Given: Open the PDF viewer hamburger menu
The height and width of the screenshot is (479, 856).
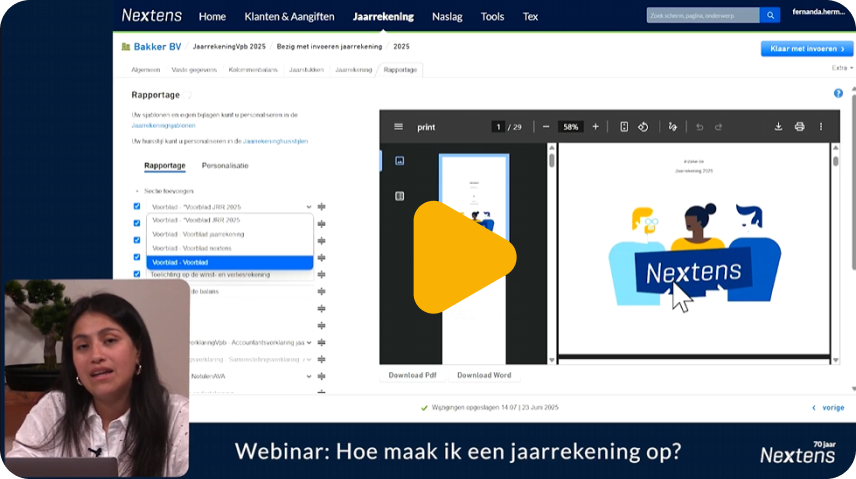Looking at the screenshot, I should point(398,127).
